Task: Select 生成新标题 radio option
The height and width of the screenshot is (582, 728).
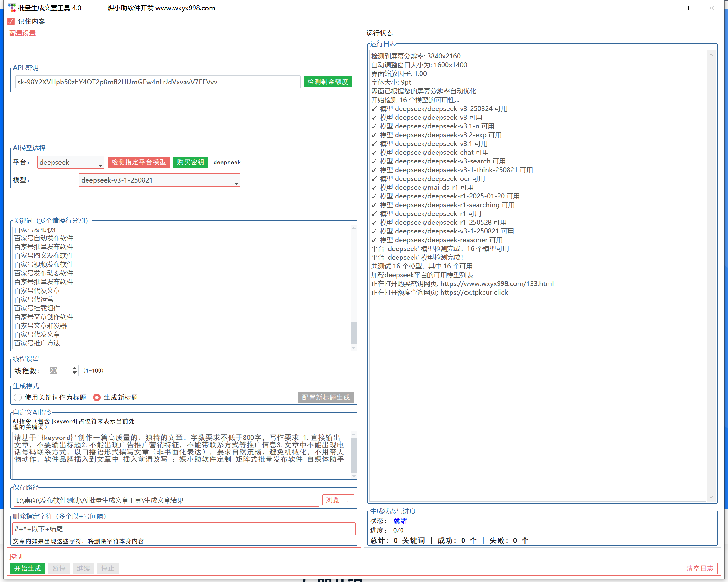Action: 97,397
